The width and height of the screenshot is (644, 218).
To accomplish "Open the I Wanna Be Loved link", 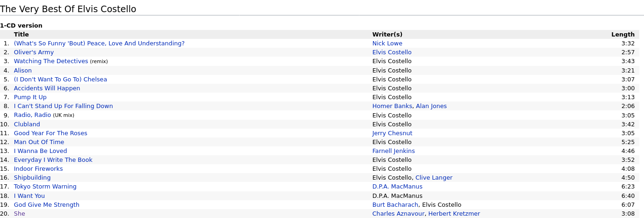I will (x=40, y=151).
